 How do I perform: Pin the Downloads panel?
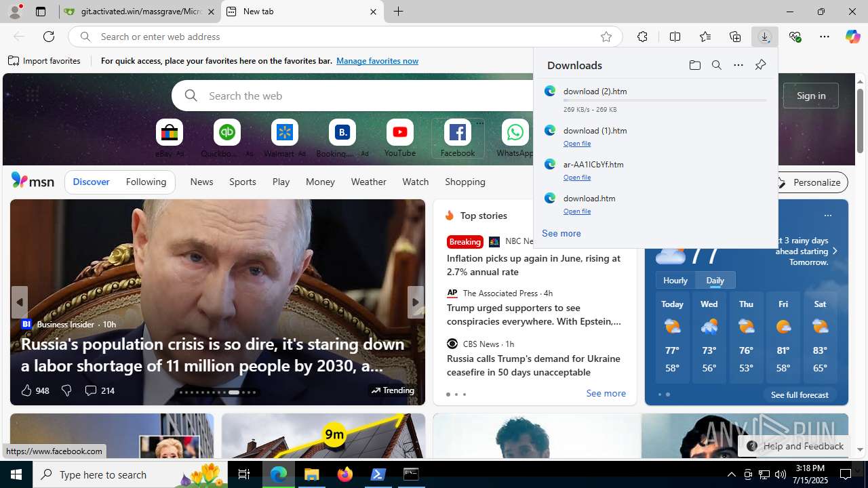pos(760,65)
